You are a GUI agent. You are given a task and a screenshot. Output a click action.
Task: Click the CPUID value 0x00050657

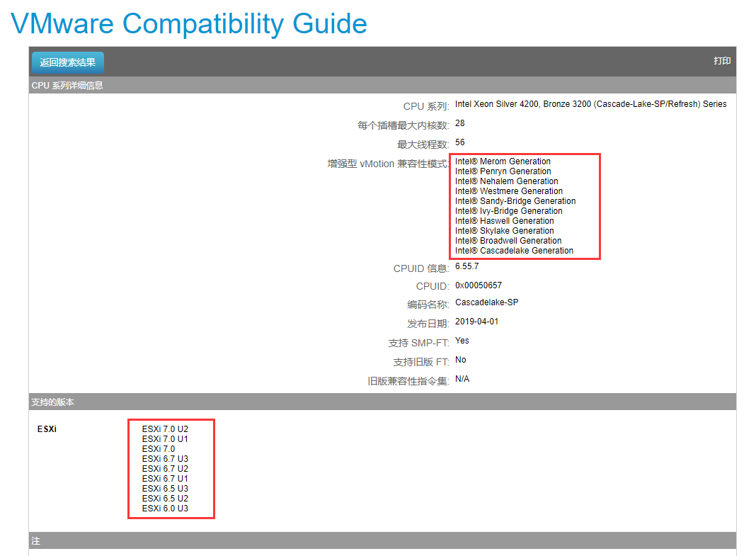[x=479, y=285]
